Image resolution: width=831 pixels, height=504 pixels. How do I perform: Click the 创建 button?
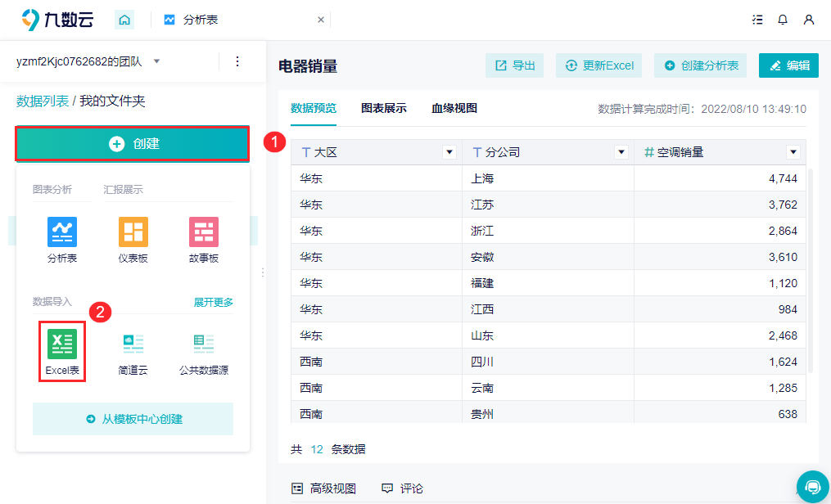click(x=133, y=144)
